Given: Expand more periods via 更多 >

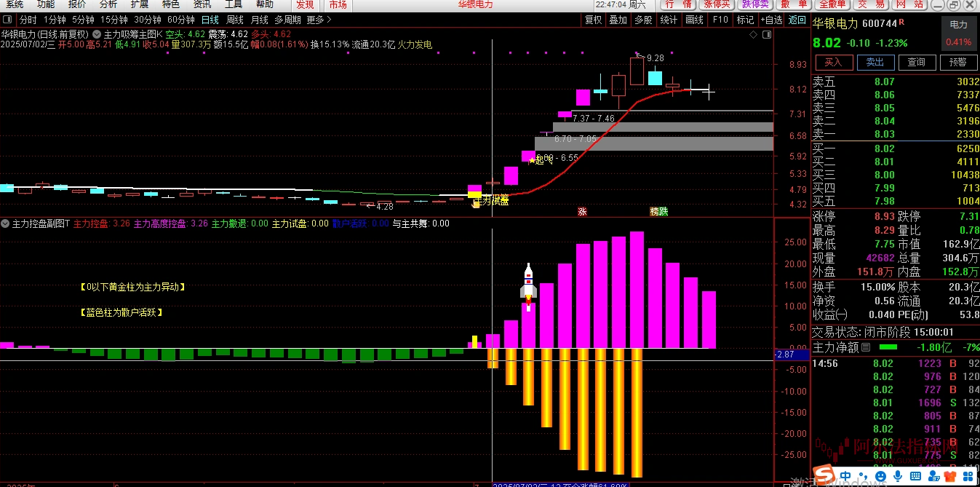Looking at the screenshot, I should (x=316, y=20).
